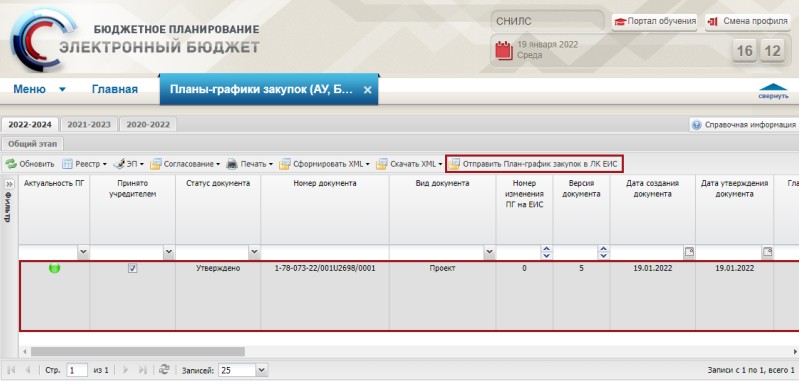Open the Меню dropdown
The height and width of the screenshot is (381, 799).
pyautogui.click(x=39, y=90)
